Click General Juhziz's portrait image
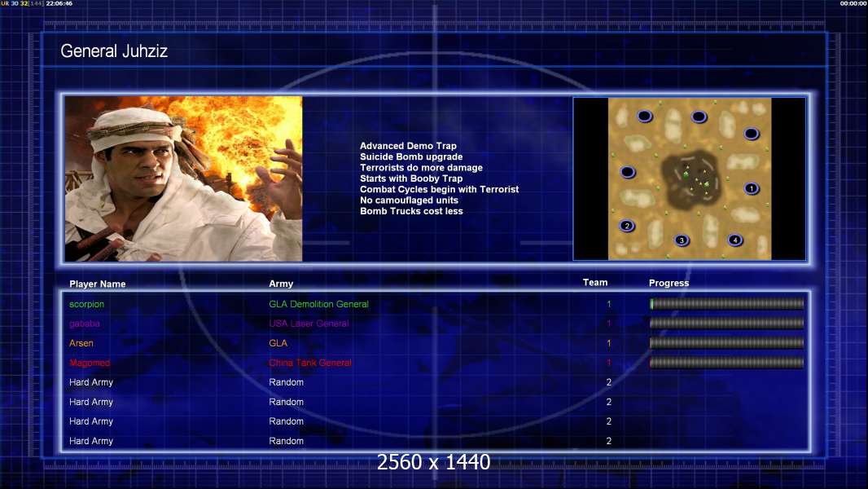 tap(183, 179)
